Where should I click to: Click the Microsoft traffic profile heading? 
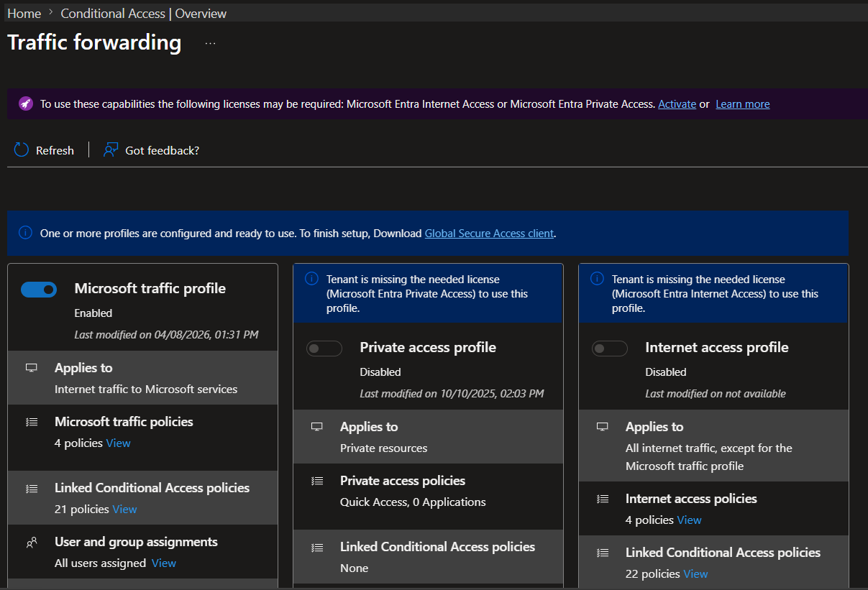click(x=150, y=288)
